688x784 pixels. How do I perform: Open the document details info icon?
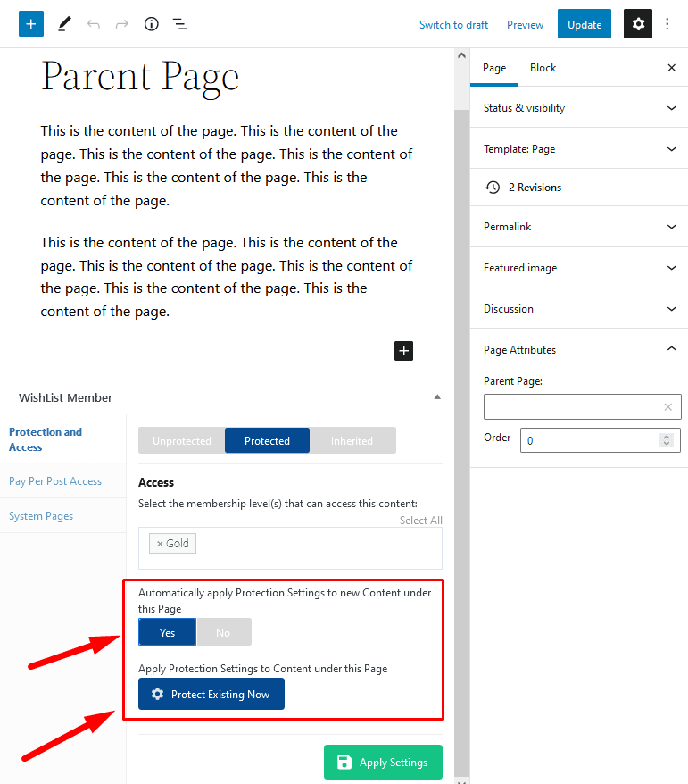coord(152,24)
